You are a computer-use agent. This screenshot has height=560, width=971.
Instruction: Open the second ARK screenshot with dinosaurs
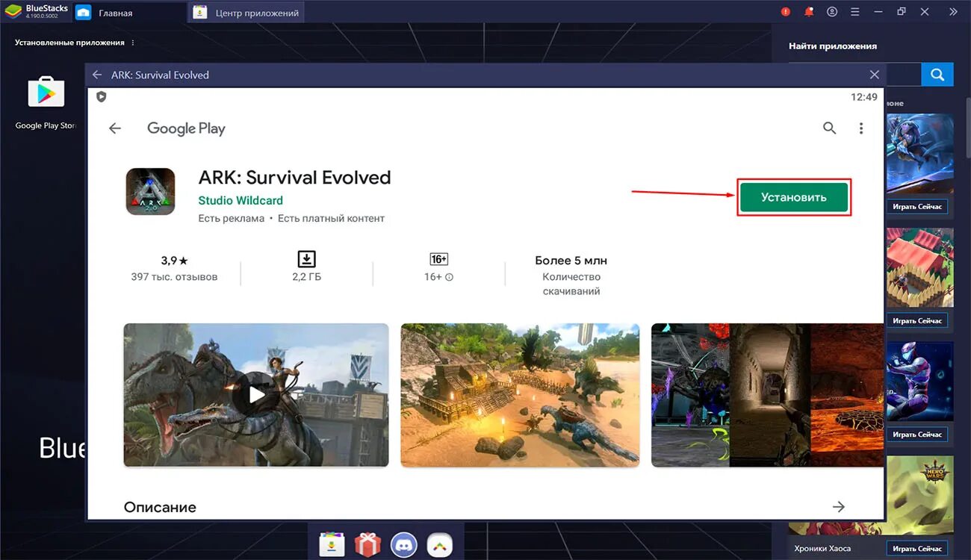520,395
